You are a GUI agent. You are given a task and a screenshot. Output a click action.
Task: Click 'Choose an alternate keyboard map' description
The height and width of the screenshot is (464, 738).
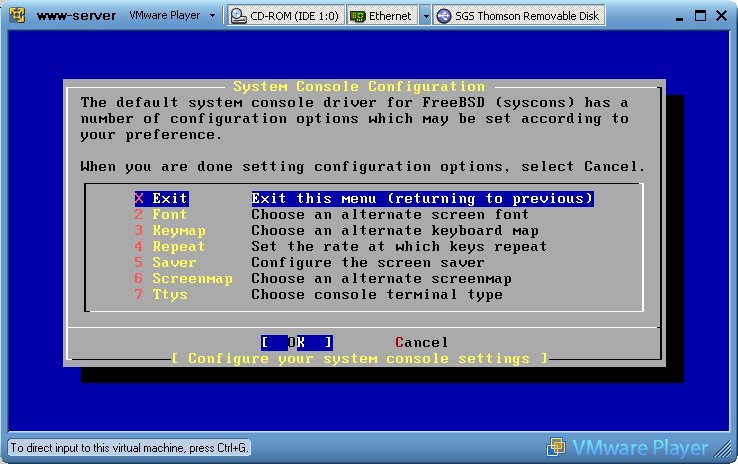tap(394, 231)
